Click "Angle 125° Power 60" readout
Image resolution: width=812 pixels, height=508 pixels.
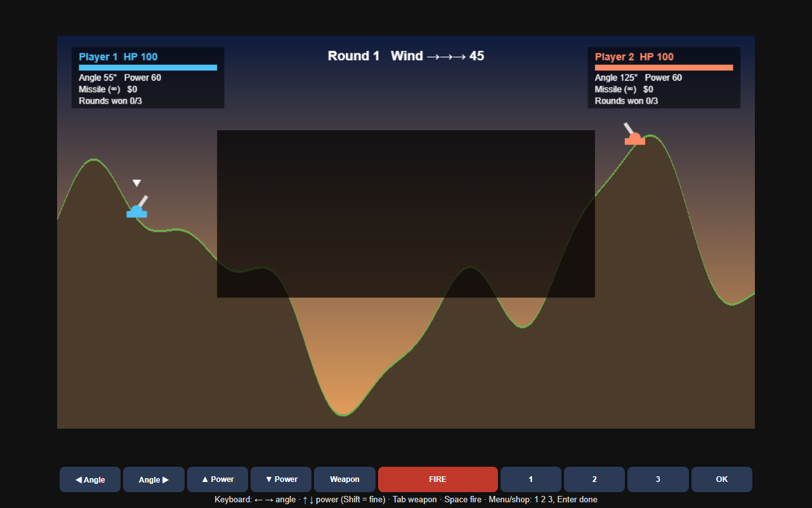tap(638, 77)
